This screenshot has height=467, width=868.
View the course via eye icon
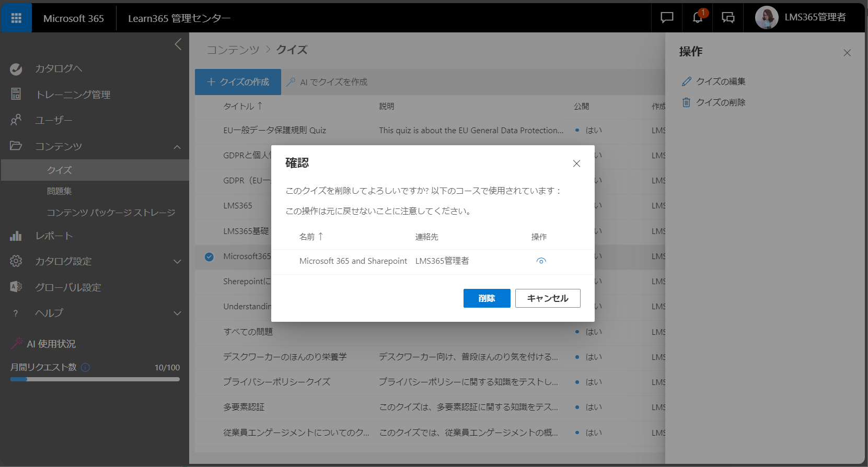[x=541, y=261]
